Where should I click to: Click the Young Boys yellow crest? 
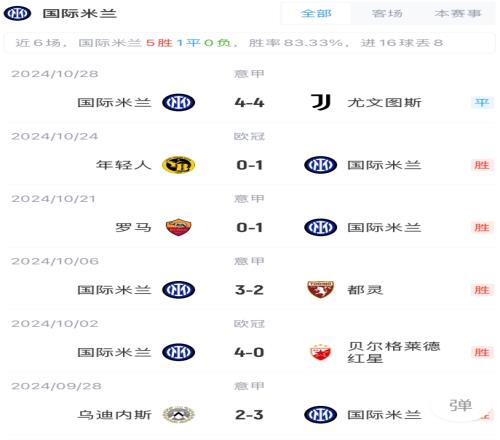click(x=178, y=165)
